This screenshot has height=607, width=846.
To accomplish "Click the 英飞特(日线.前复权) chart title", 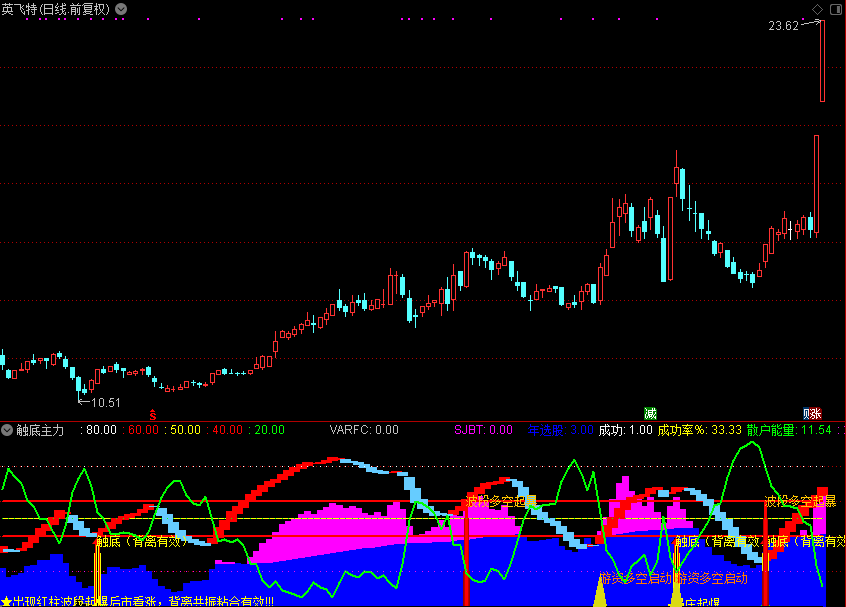I will [56, 9].
